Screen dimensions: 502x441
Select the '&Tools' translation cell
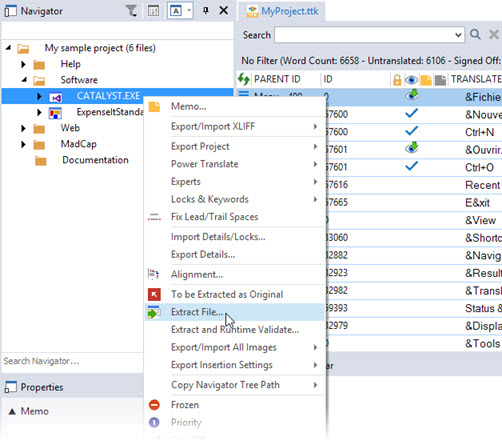[483, 343]
